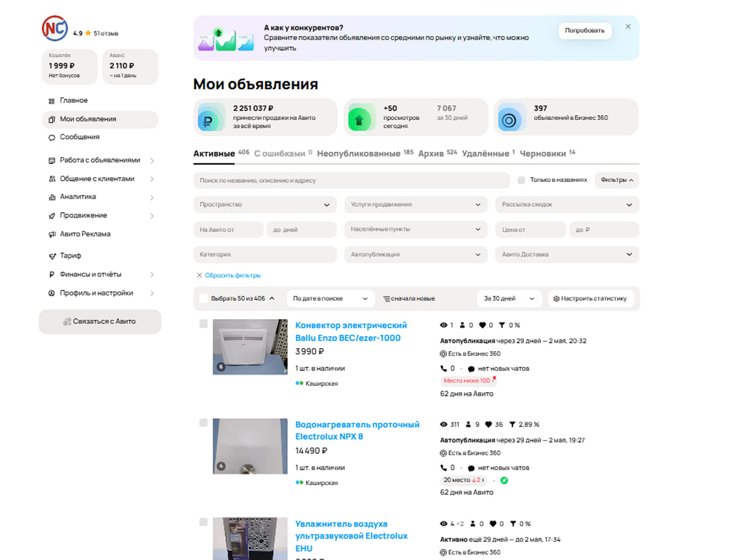This screenshot has width=747, height=560.
Task: Click the sort order icon near сначала новые
Action: [386, 299]
